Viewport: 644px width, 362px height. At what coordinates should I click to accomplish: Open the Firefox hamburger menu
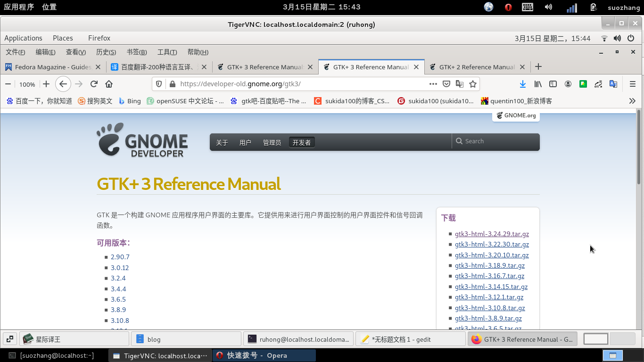tap(632, 83)
